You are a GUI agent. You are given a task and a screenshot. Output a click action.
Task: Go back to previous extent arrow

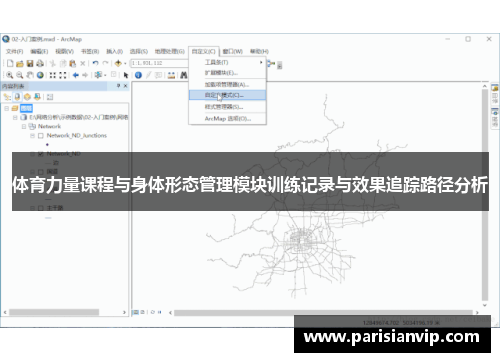76,75
